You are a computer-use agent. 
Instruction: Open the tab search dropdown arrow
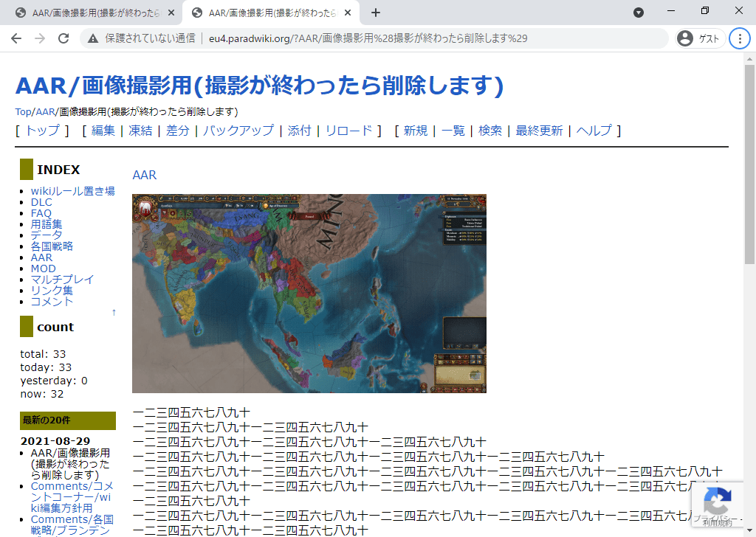(639, 13)
